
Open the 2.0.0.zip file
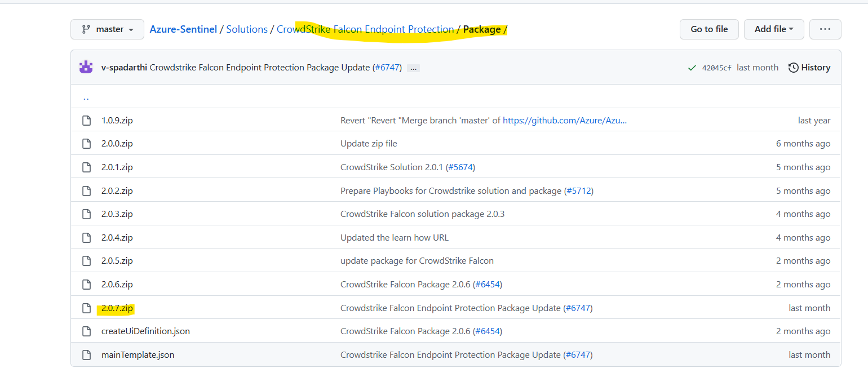tap(117, 144)
